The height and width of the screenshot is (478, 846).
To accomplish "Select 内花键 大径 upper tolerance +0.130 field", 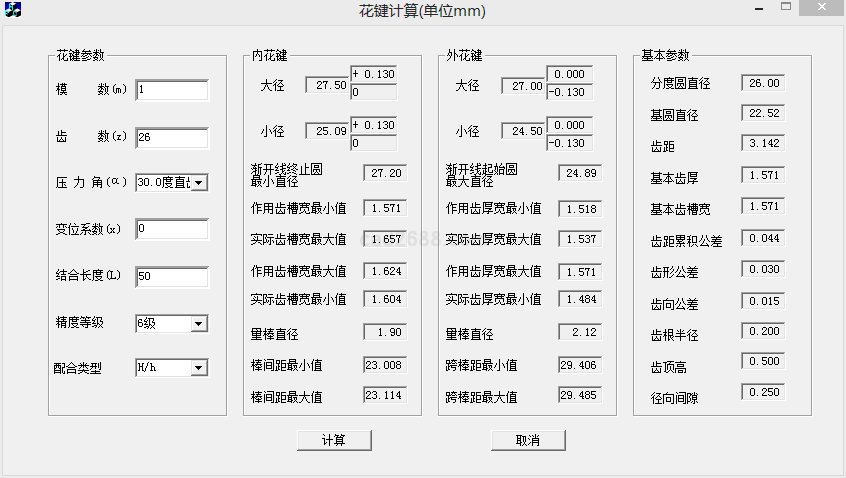I will pos(373,75).
